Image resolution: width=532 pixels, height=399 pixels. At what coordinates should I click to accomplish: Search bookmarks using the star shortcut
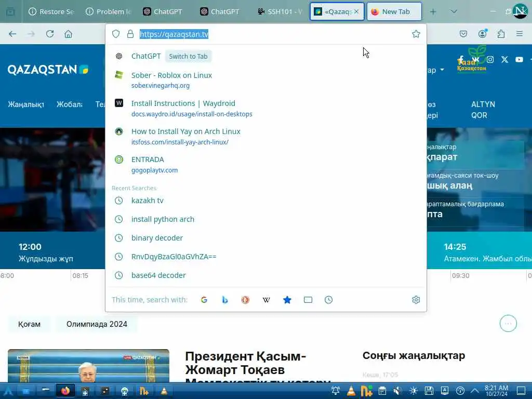pyautogui.click(x=287, y=300)
